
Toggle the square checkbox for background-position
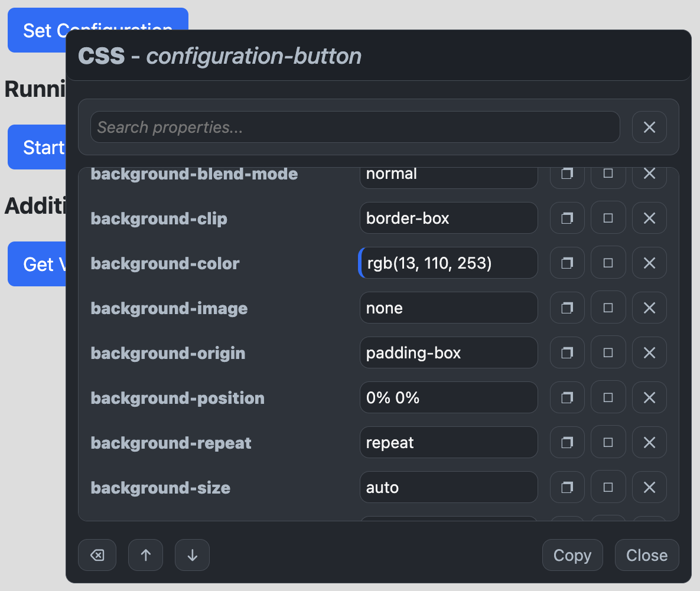(x=608, y=397)
